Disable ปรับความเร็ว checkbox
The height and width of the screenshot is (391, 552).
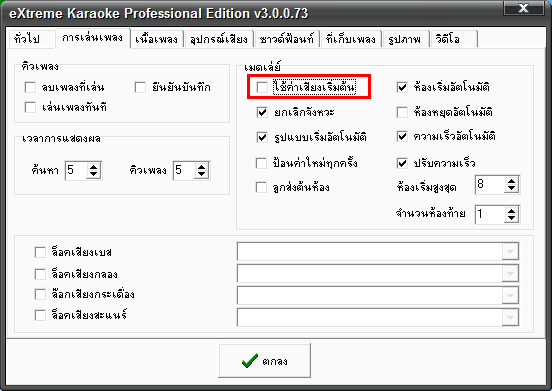[402, 163]
